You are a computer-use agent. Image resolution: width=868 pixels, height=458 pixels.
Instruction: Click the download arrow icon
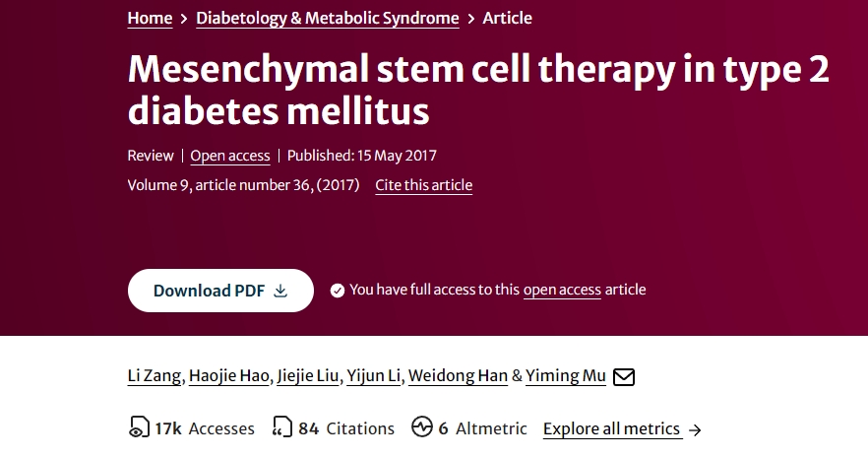tap(280, 291)
